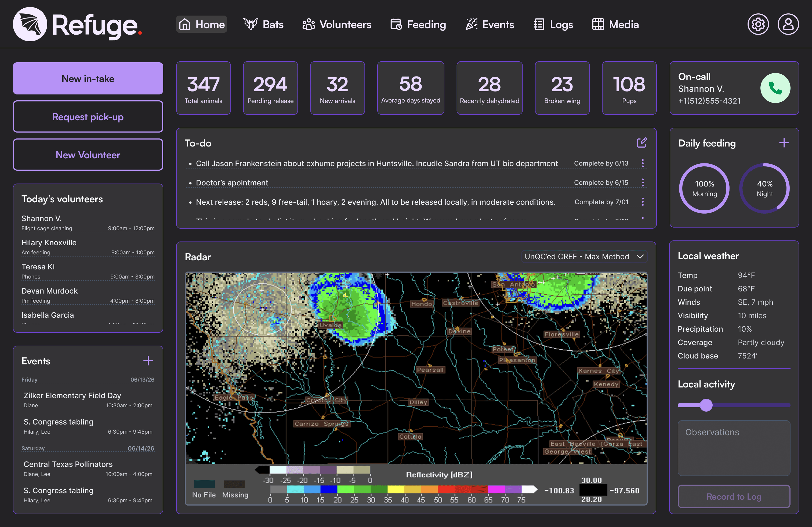This screenshot has height=527, width=812.
Task: Add a daily feeding entry with plus
Action: (x=784, y=143)
